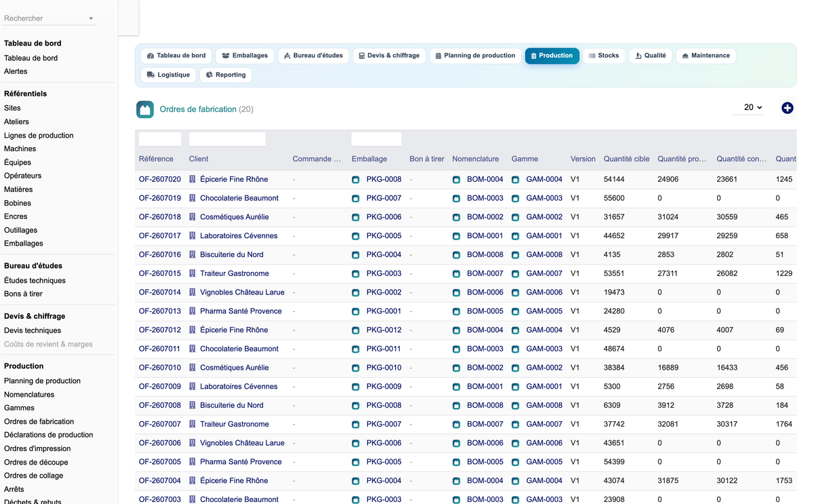Click building icon in the OF-2607012 row
The width and height of the screenshot is (814, 504).
click(193, 330)
